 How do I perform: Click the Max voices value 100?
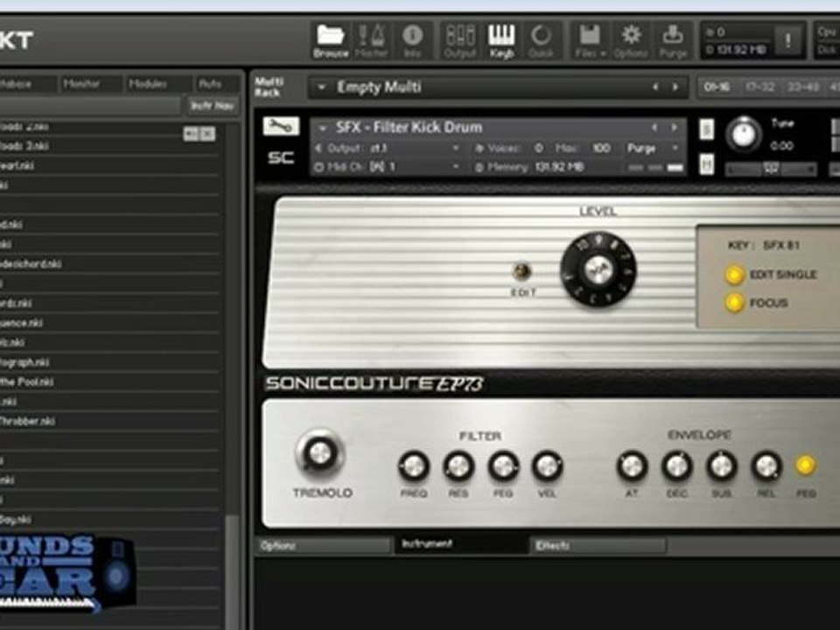[x=601, y=149]
